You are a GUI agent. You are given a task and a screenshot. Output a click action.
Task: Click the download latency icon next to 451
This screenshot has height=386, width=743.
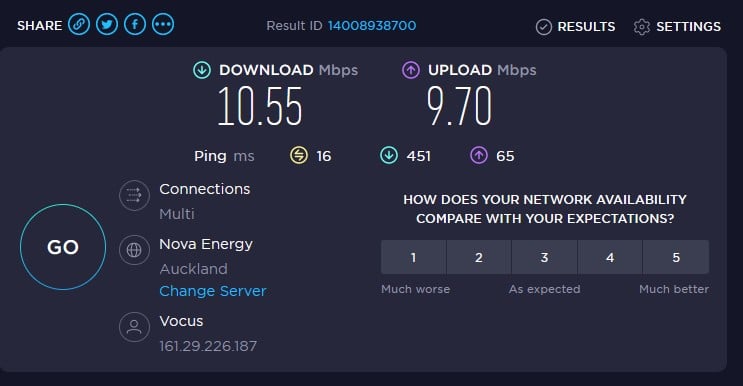click(389, 155)
